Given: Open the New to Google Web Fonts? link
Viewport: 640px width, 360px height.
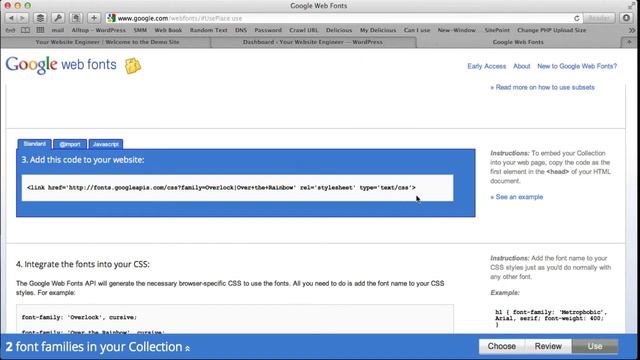Looking at the screenshot, I should (577, 66).
